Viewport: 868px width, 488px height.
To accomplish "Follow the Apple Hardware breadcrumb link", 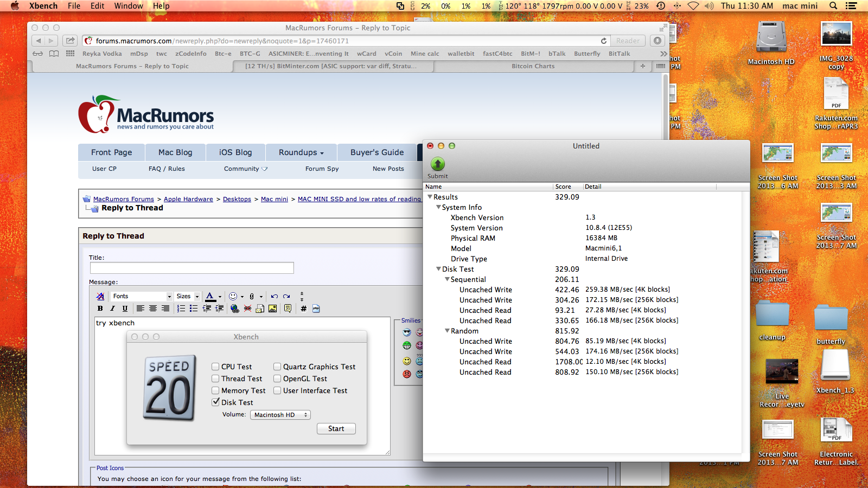I will coord(188,199).
